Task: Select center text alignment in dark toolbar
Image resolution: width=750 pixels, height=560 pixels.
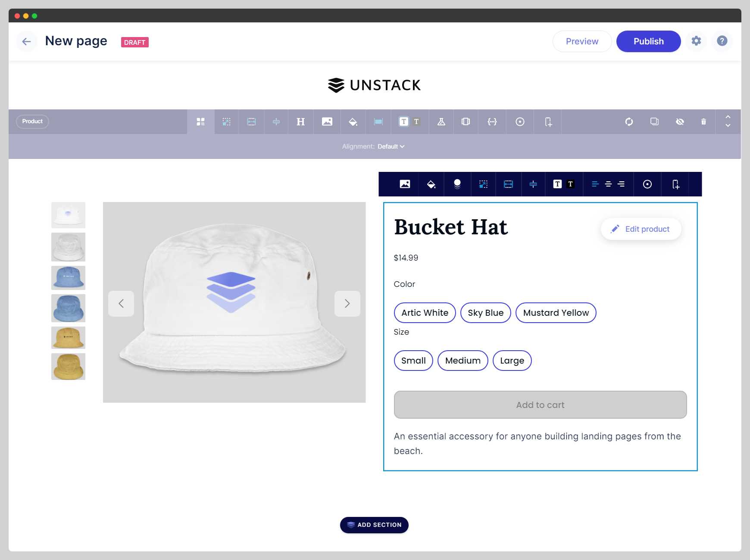Action: point(608,184)
